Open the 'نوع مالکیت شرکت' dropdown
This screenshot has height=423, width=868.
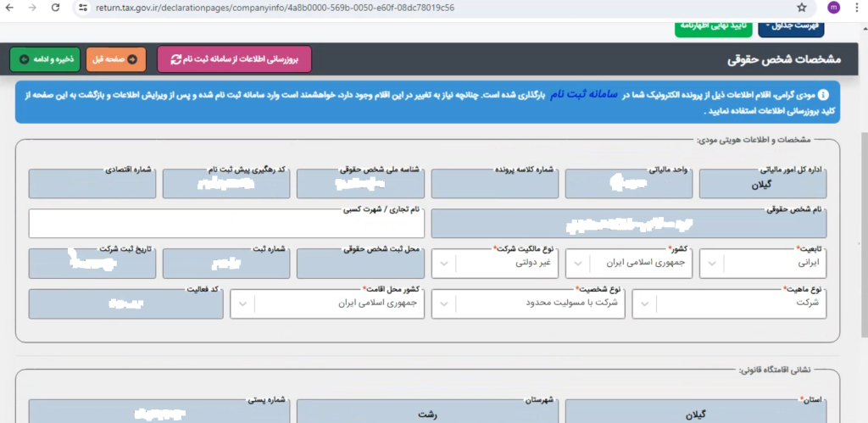tap(495, 263)
